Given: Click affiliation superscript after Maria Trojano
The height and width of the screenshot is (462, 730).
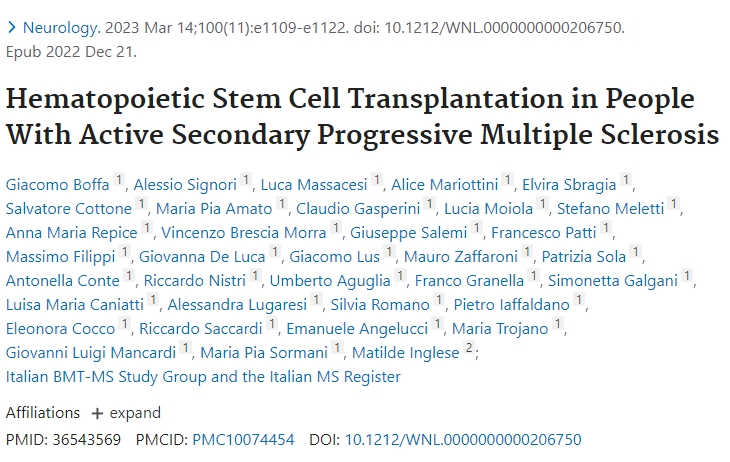Looking at the screenshot, I should tap(558, 325).
